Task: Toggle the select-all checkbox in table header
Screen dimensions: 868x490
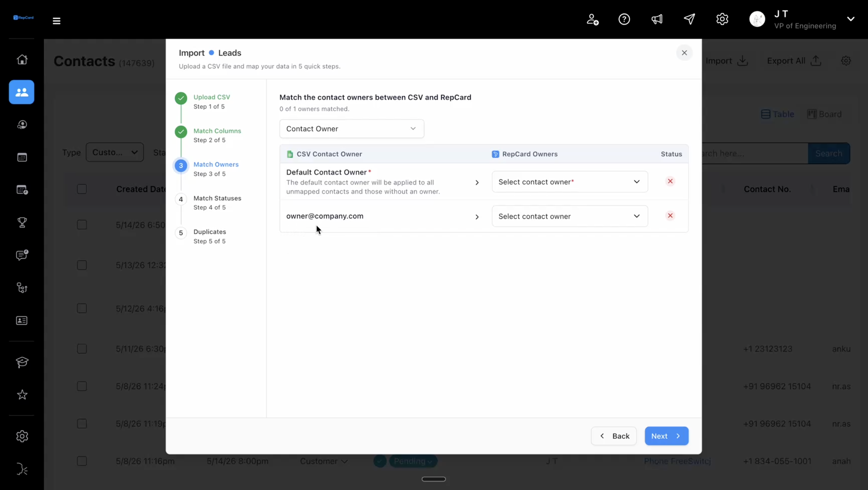Action: 82,189
